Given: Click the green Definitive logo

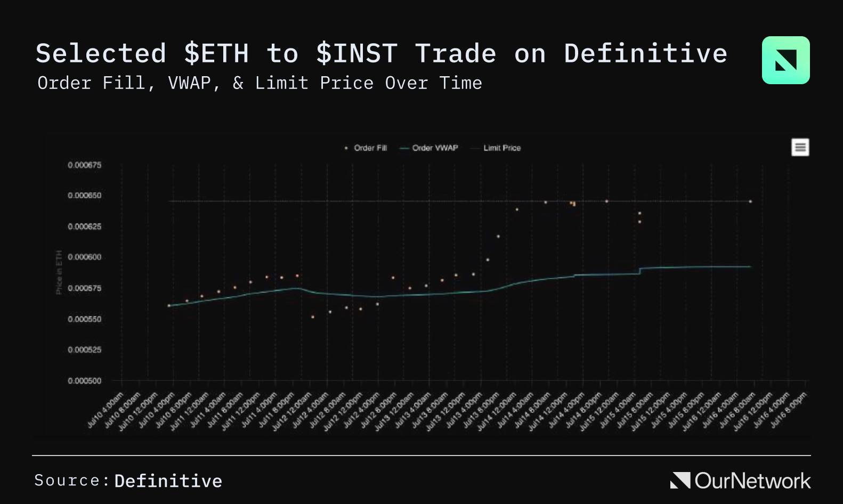Looking at the screenshot, I should [x=785, y=60].
